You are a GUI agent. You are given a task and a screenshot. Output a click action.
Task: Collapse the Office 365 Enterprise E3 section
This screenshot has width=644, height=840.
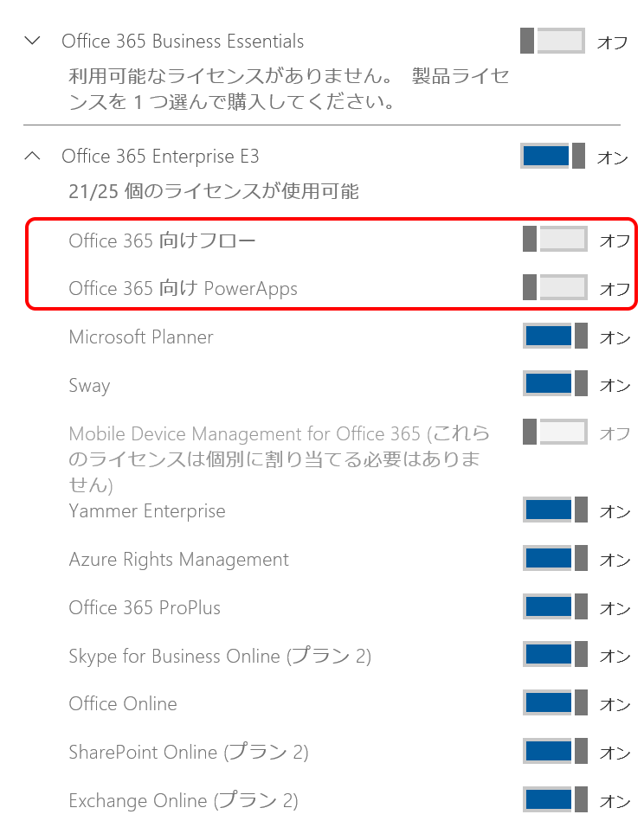pyautogui.click(x=33, y=156)
